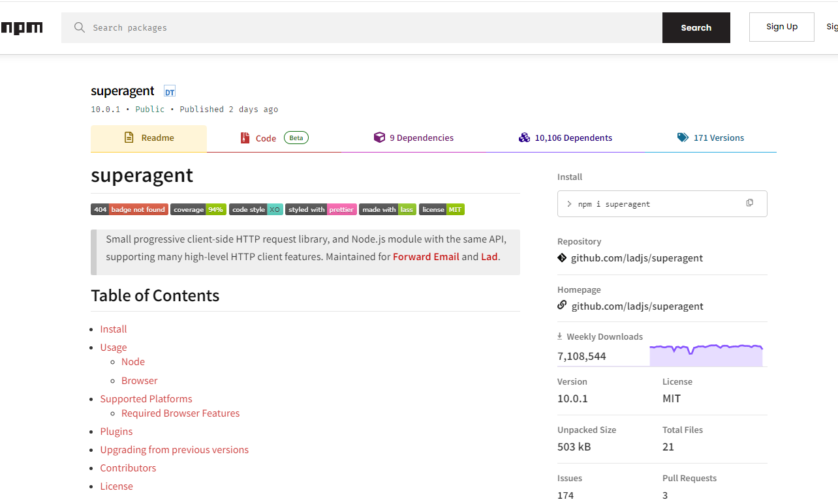Open the Lad link
The height and width of the screenshot is (504, 838).
(489, 257)
